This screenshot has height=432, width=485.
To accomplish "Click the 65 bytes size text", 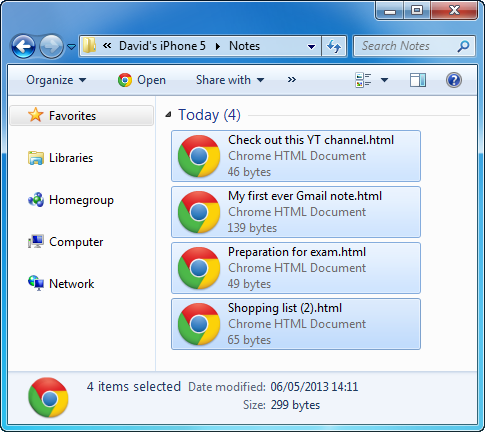I will pyautogui.click(x=249, y=340).
